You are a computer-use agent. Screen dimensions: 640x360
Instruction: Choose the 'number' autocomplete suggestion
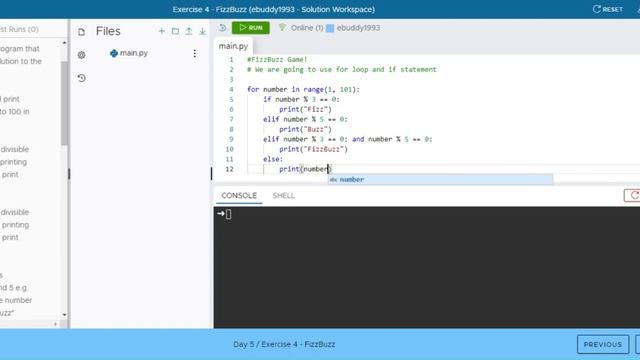tap(440, 180)
